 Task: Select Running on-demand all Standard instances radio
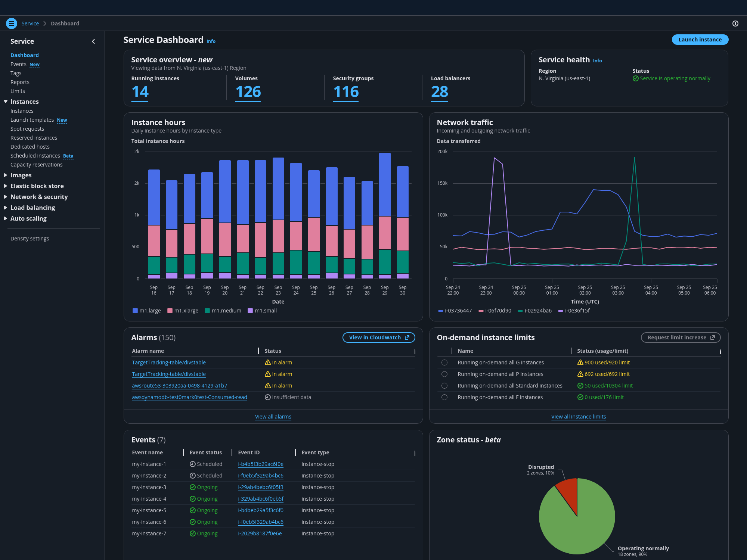(x=444, y=386)
